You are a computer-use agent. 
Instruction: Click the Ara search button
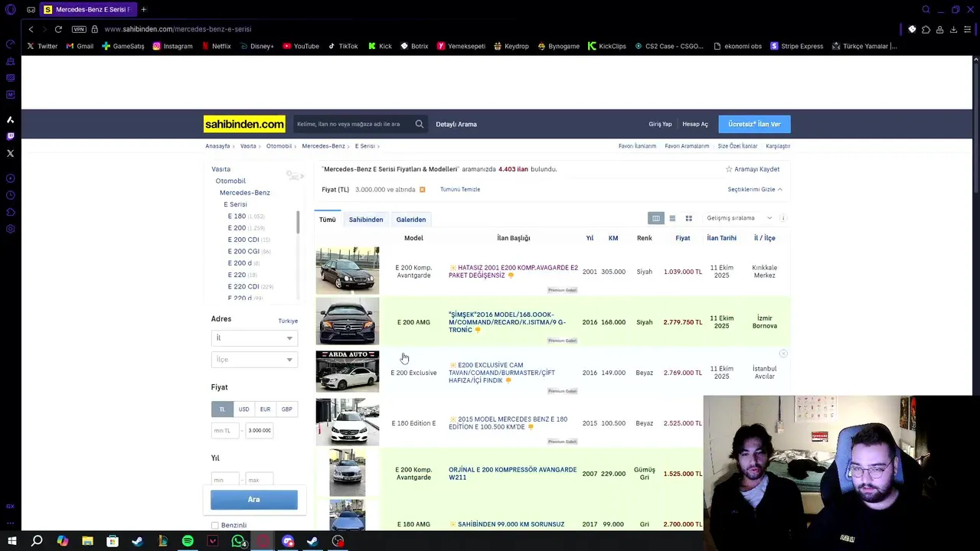click(254, 500)
